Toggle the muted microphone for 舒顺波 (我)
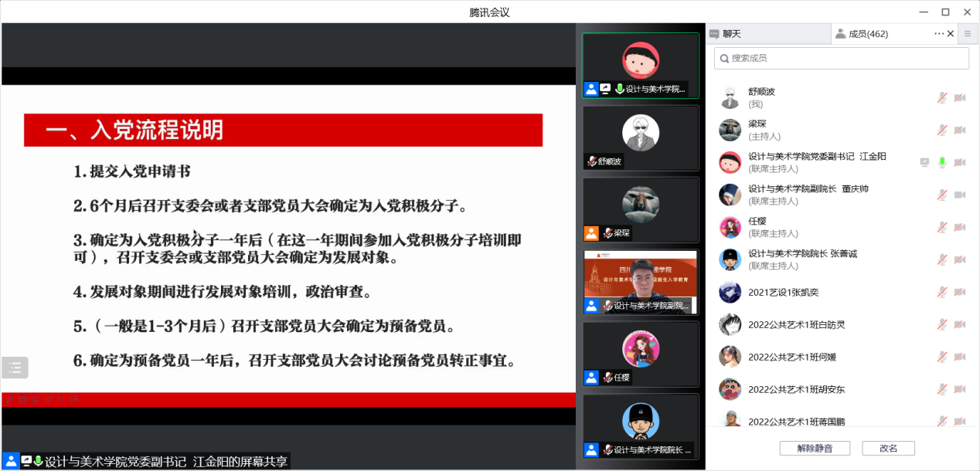Screen dimensions: 980x471 [x=942, y=98]
